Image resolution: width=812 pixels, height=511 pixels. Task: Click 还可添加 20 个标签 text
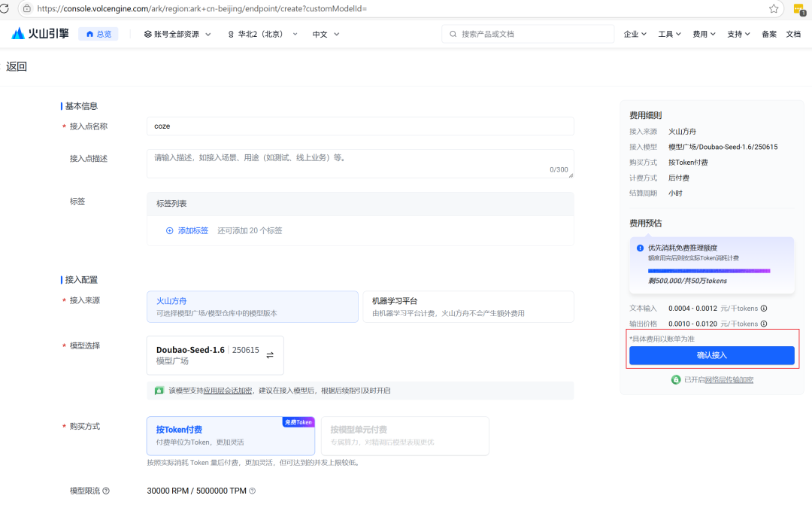point(250,230)
